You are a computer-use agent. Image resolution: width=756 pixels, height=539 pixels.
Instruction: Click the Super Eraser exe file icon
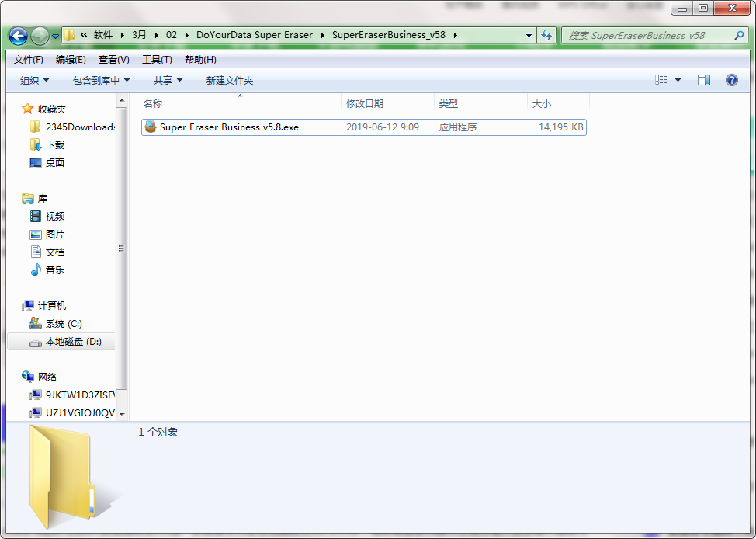[x=151, y=127]
